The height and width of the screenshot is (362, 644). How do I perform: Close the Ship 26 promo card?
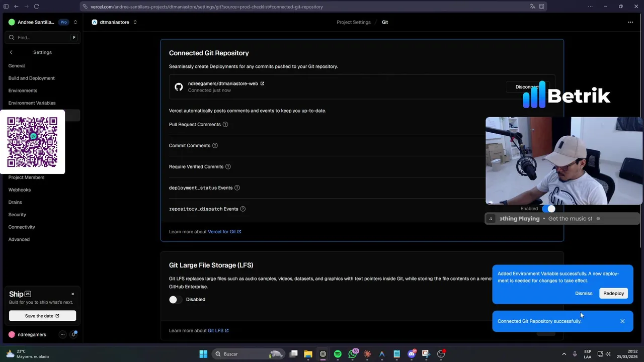pyautogui.click(x=72, y=294)
